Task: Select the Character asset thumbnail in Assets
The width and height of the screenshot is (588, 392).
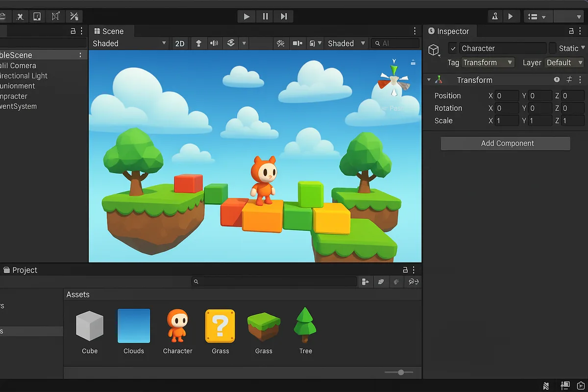Action: (177, 325)
